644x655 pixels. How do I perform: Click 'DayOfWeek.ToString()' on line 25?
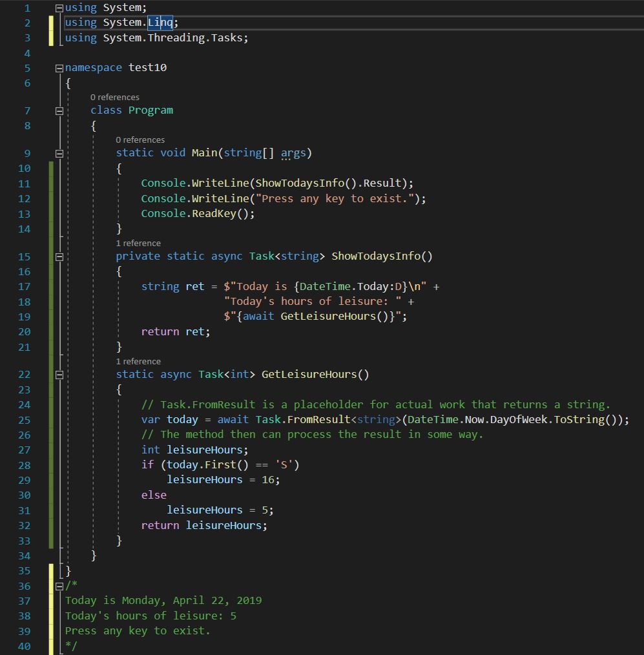[555, 419]
